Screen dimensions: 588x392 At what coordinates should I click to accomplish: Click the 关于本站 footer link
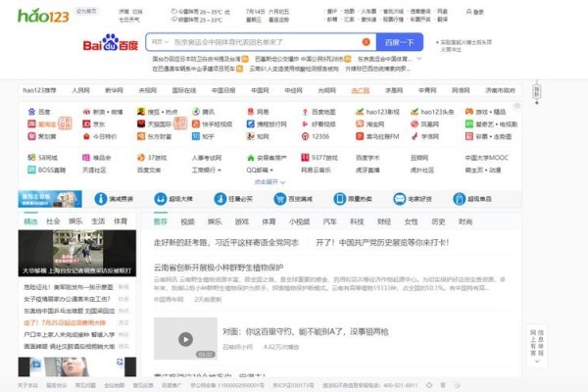[27, 385]
